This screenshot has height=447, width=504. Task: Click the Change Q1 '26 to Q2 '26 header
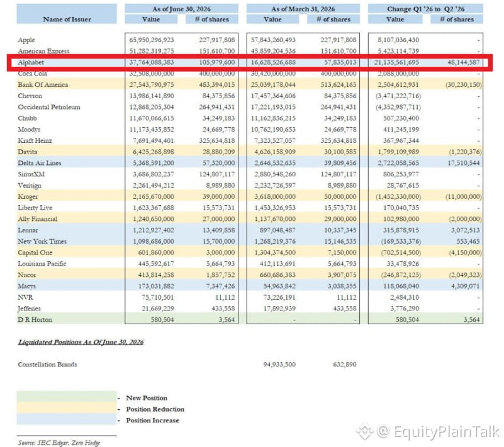coord(425,9)
